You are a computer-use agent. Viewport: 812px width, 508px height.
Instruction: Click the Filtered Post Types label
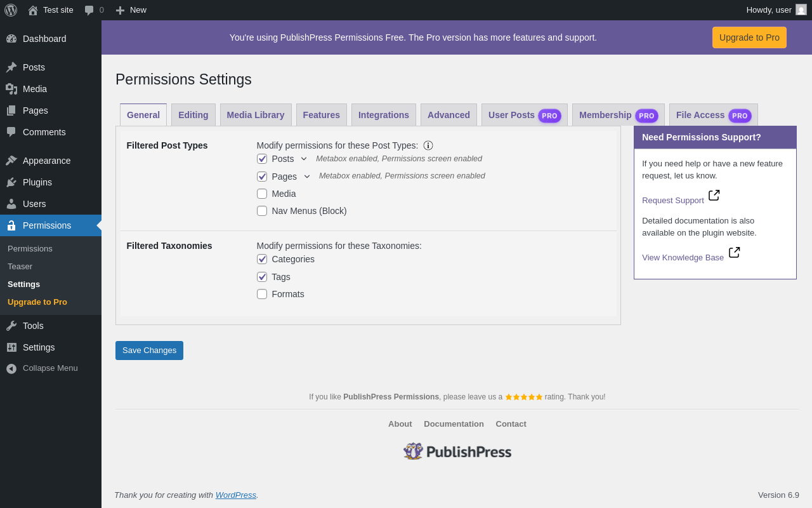tap(167, 145)
